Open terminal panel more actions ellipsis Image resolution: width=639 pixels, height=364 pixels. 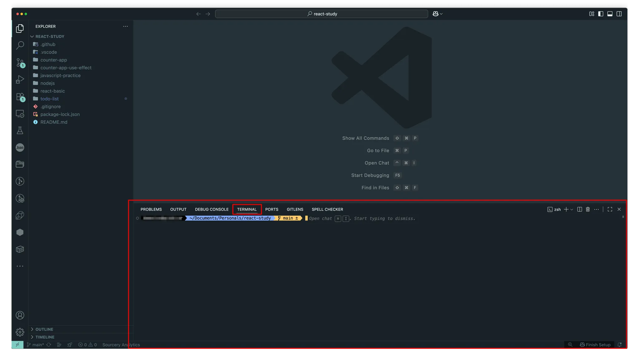[x=597, y=209]
